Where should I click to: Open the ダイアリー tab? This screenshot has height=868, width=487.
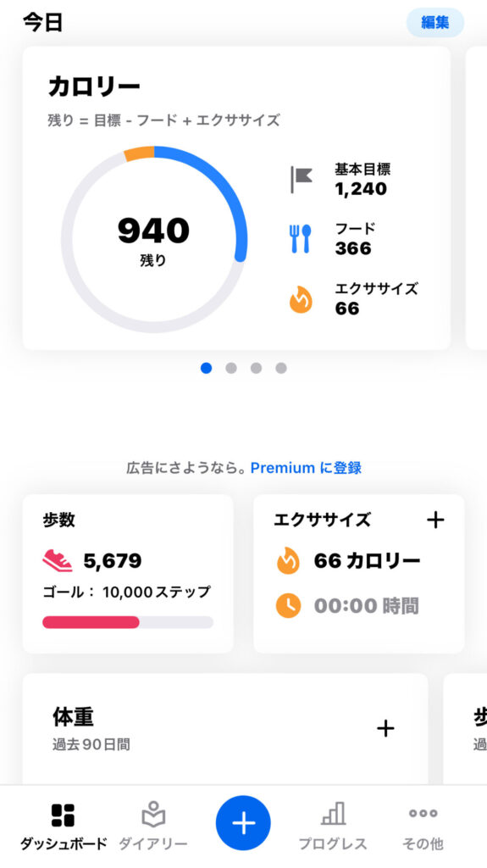153,826
